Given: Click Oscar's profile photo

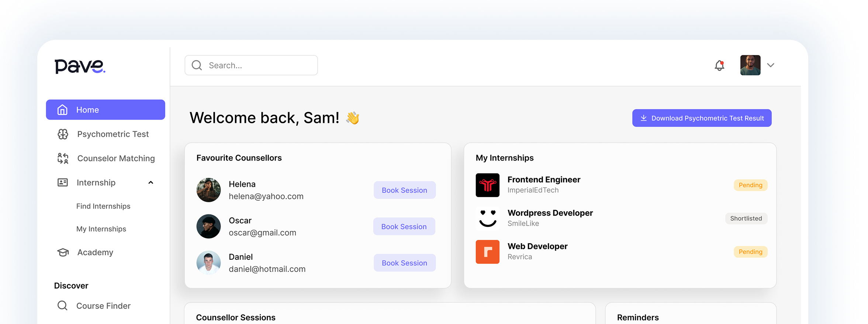Looking at the screenshot, I should point(208,227).
